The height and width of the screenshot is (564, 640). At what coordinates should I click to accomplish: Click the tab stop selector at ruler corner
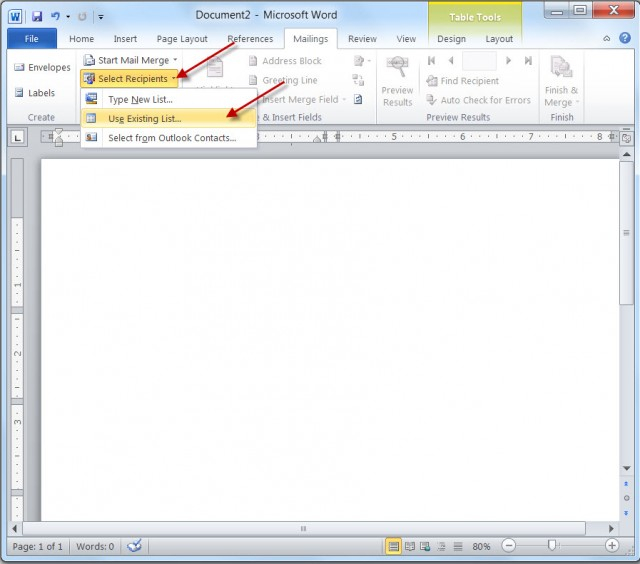[17, 138]
